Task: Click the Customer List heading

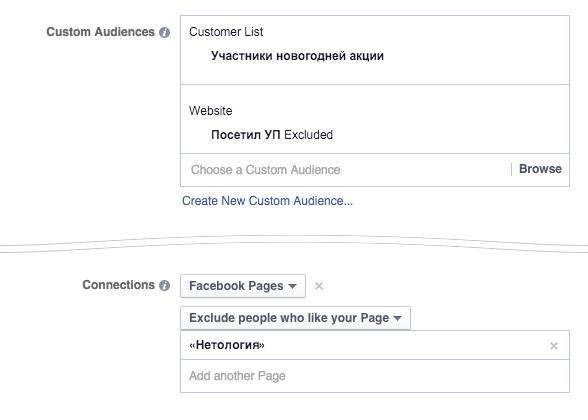Action: coord(226,32)
